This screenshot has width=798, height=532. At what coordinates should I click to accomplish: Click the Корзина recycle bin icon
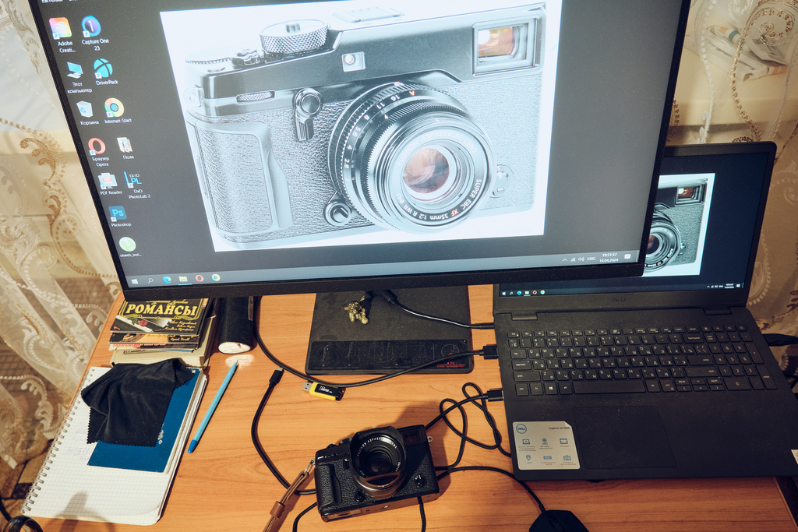point(85,109)
